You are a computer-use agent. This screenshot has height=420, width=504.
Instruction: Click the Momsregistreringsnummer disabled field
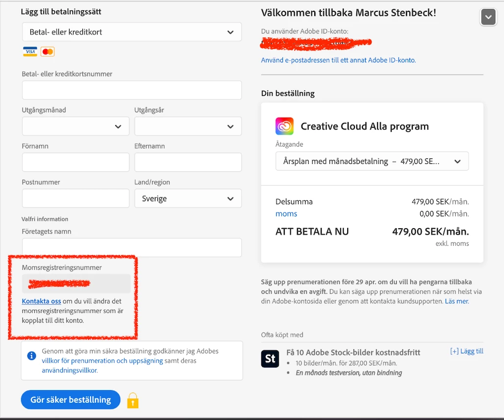click(76, 284)
